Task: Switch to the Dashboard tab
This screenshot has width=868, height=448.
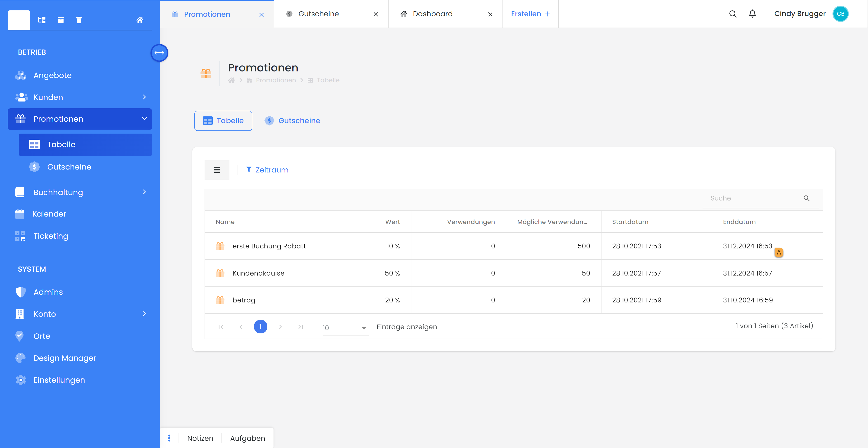Action: pos(432,14)
